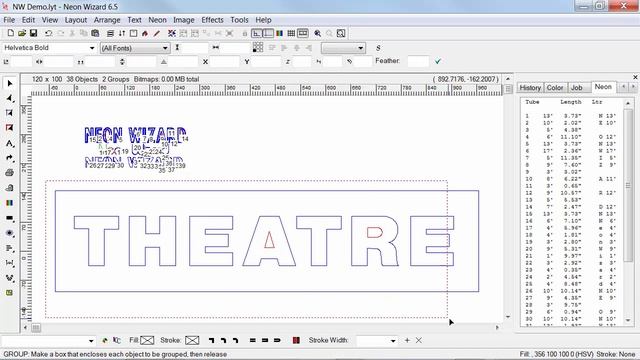
Task: Select the node edit tool
Action: pos(9,98)
